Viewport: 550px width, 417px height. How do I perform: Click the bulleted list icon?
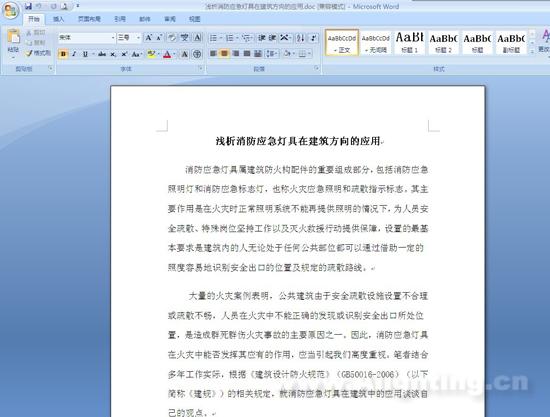pos(213,38)
